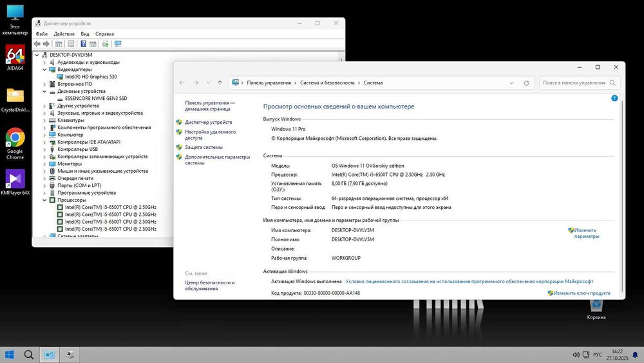The width and height of the screenshot is (644, 363).
Task: Expand the Мониторы node
Action: pyautogui.click(x=44, y=164)
